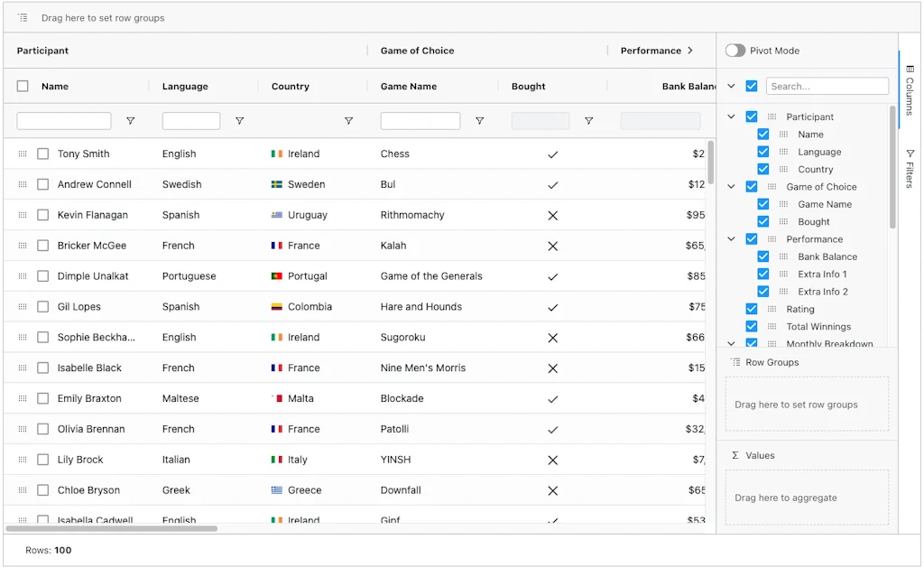
Task: Click the horizontal scrollbar at grid bottom
Action: [x=112, y=528]
